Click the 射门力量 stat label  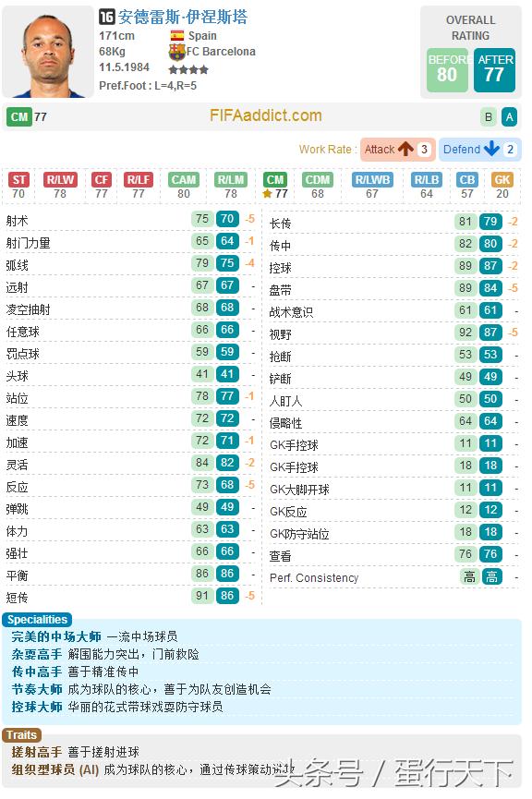tap(29, 243)
